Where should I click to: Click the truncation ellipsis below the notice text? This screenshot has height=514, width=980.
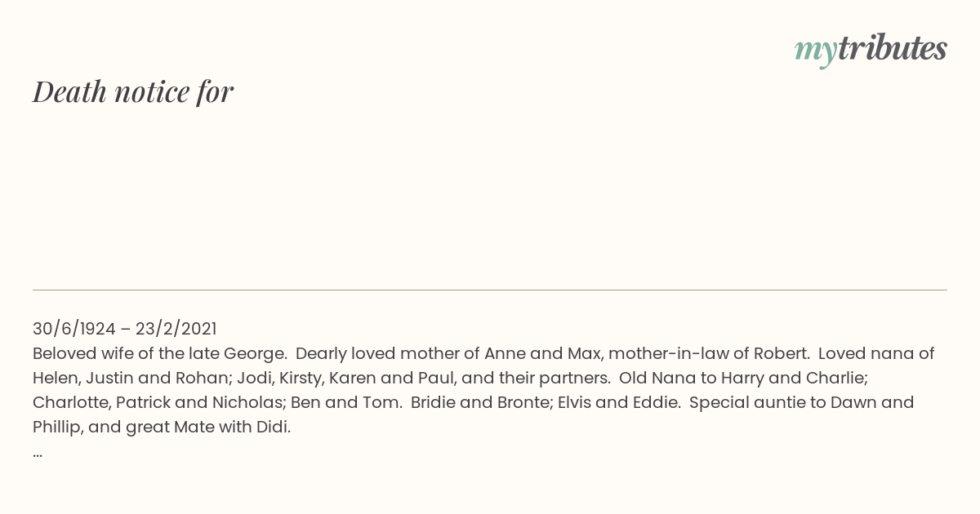pyautogui.click(x=38, y=454)
